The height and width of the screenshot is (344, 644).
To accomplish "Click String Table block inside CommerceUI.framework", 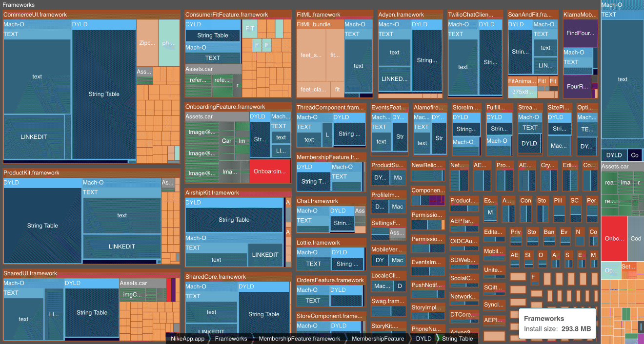I will point(104,94).
